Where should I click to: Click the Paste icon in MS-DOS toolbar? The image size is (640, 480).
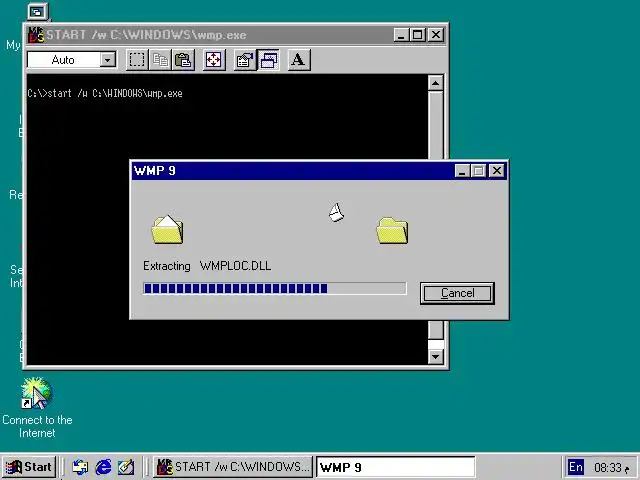pyautogui.click(x=183, y=60)
